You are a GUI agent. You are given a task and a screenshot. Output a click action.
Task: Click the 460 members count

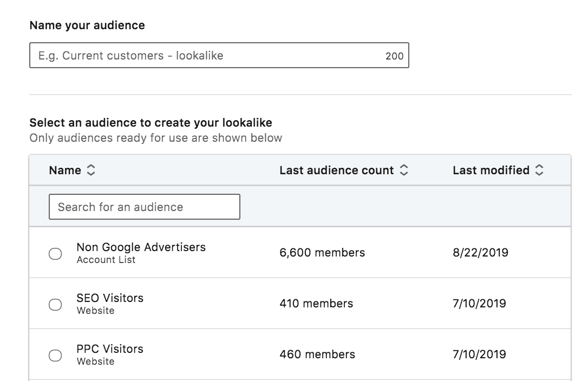pos(317,354)
